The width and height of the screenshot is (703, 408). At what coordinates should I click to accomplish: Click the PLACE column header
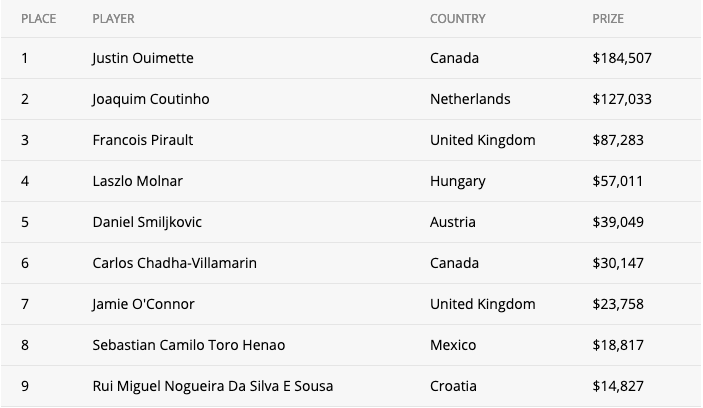[39, 19]
